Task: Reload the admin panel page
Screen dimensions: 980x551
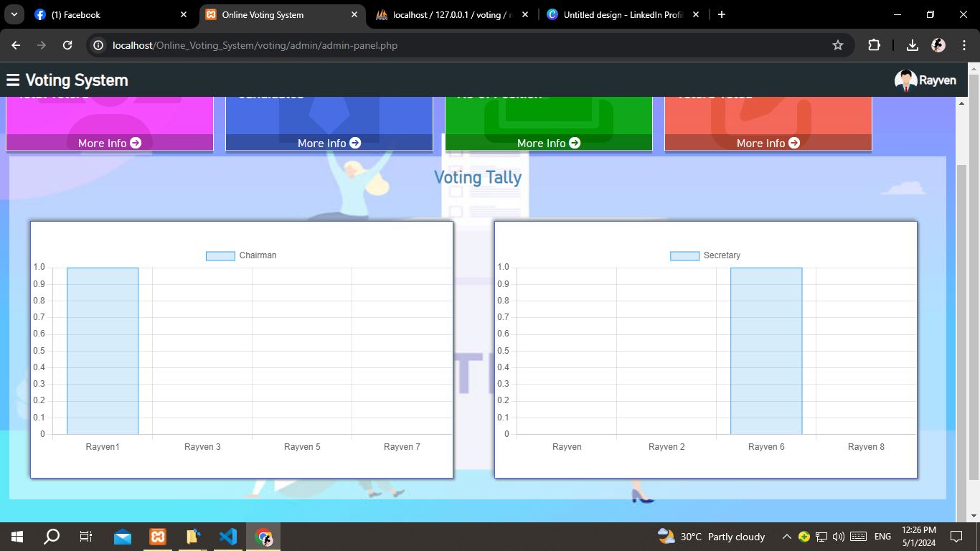Action: click(67, 44)
